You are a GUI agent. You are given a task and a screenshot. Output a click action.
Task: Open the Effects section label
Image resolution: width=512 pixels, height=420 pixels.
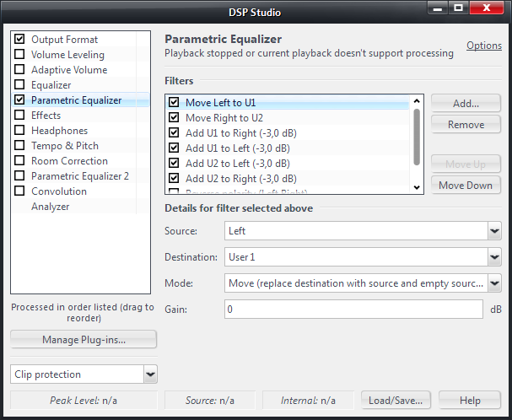point(46,116)
